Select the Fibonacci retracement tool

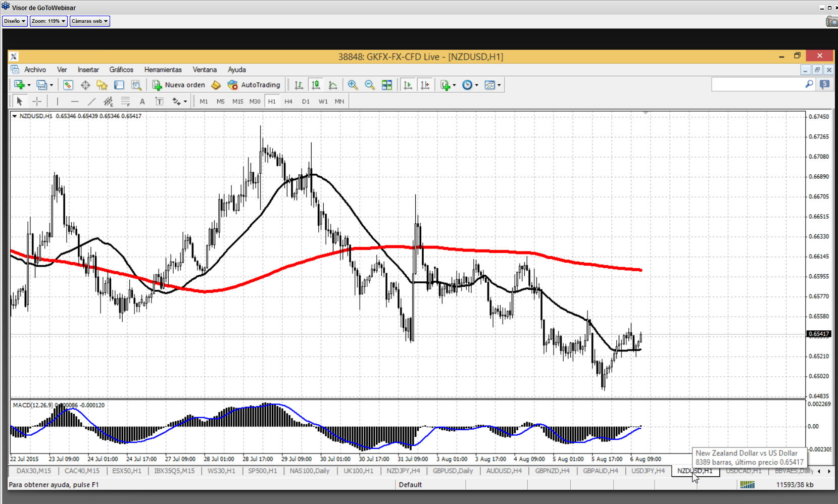pos(125,102)
